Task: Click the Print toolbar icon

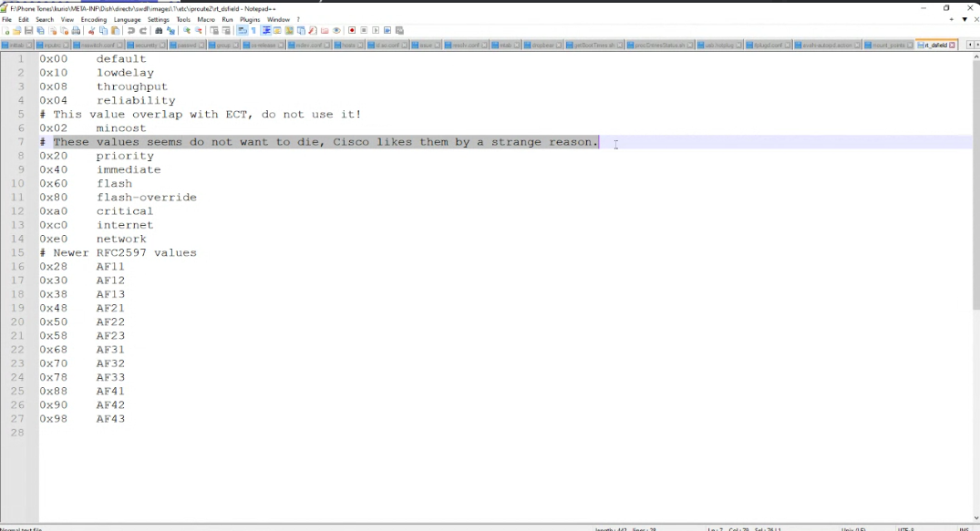Action: coord(77,31)
